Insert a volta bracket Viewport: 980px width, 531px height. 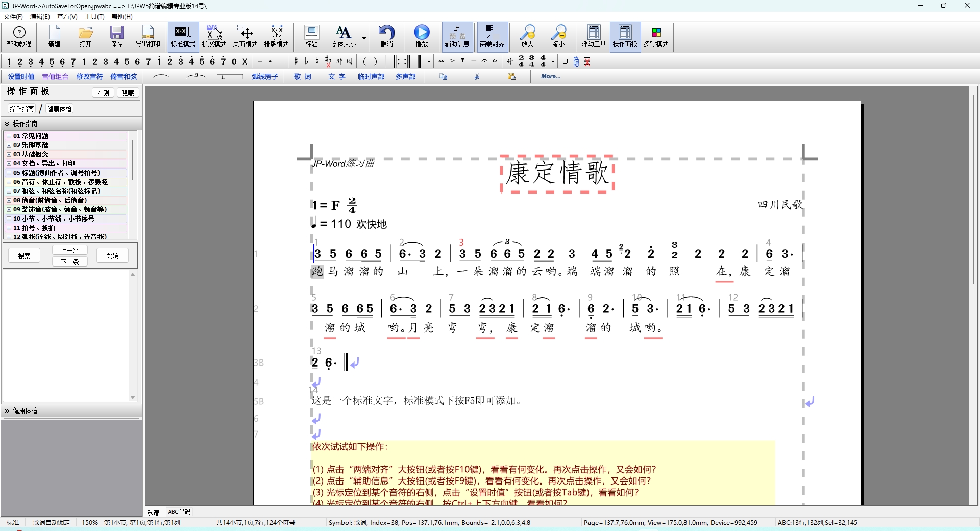coord(230,77)
